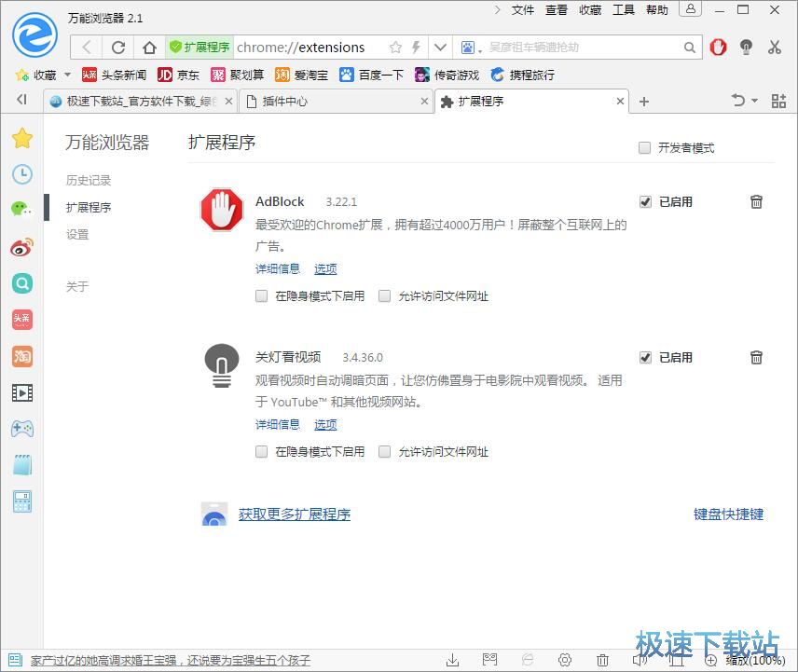Open the history clock in the sidebar
The height and width of the screenshot is (672, 798).
click(x=22, y=174)
